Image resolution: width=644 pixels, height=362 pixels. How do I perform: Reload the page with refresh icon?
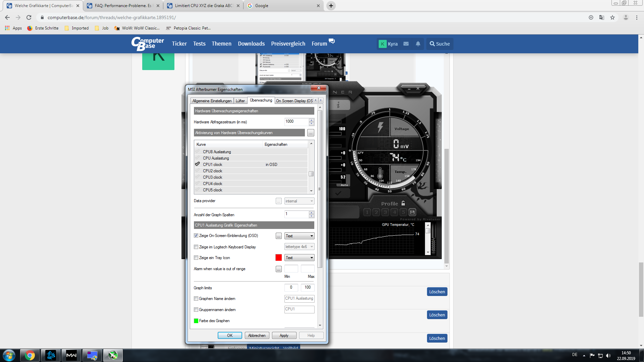[x=29, y=17]
